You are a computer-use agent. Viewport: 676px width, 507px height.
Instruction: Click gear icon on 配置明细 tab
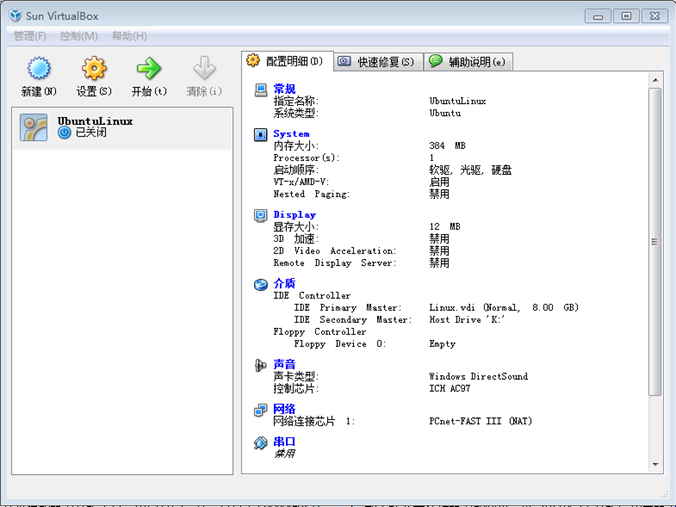(253, 60)
